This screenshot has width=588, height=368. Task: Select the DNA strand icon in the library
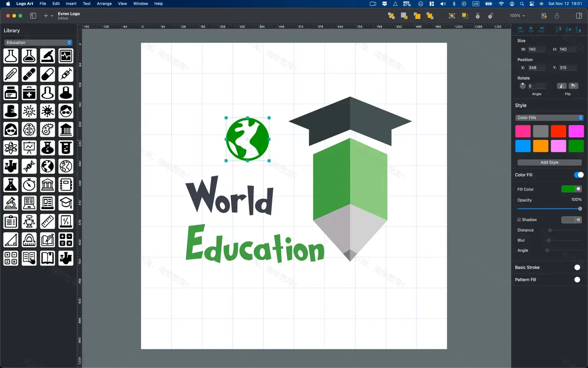[29, 166]
